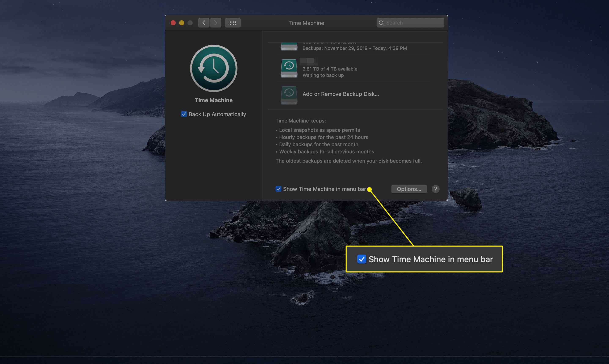Open the Options panel settings
The width and height of the screenshot is (609, 364).
(x=409, y=188)
